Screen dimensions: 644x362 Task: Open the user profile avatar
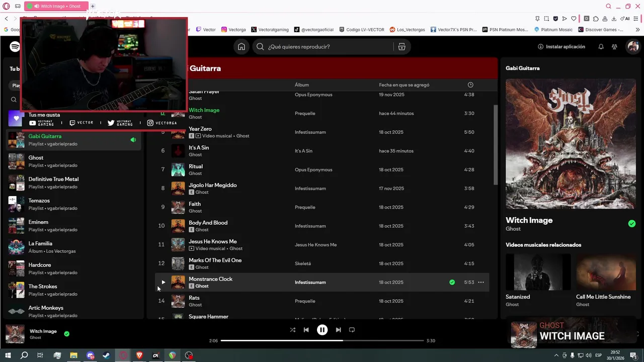pyautogui.click(x=632, y=47)
